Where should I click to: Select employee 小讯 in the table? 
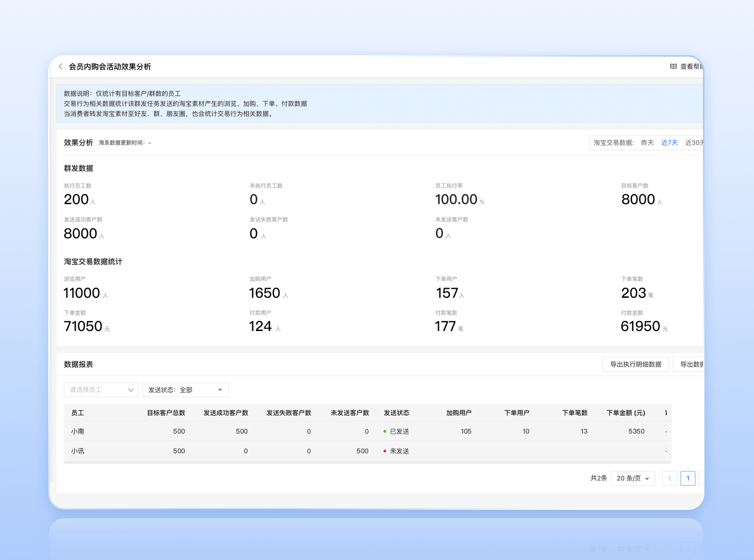click(x=78, y=451)
